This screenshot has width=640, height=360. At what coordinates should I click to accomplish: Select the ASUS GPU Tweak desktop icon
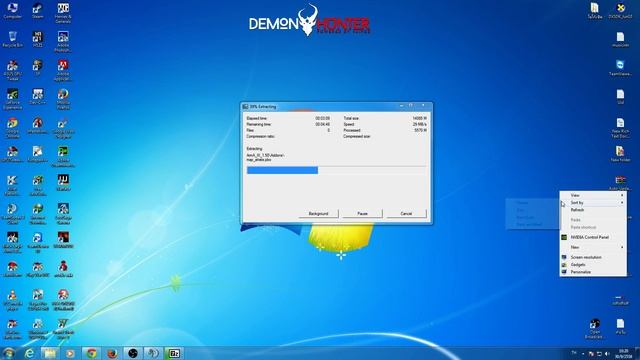12,70
